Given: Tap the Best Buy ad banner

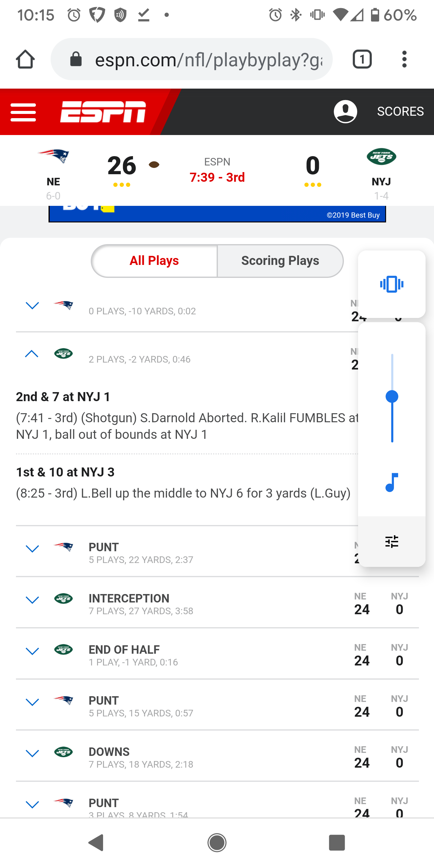Looking at the screenshot, I should tap(217, 214).
